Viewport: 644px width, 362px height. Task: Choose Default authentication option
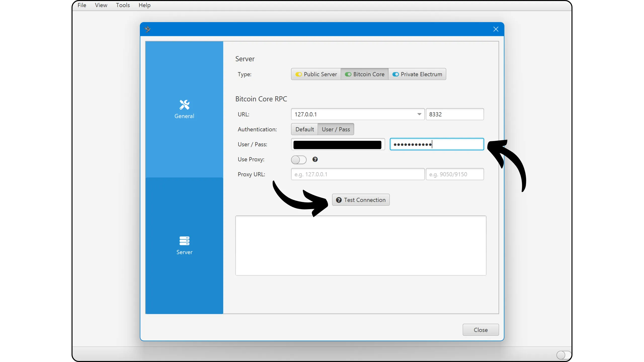(304, 129)
